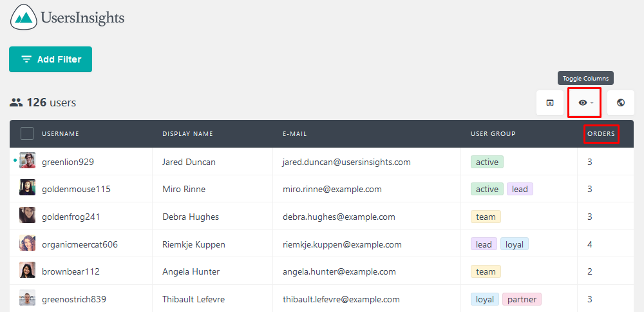
Task: Click thibault.lefevre@example.com email
Action: (341, 299)
